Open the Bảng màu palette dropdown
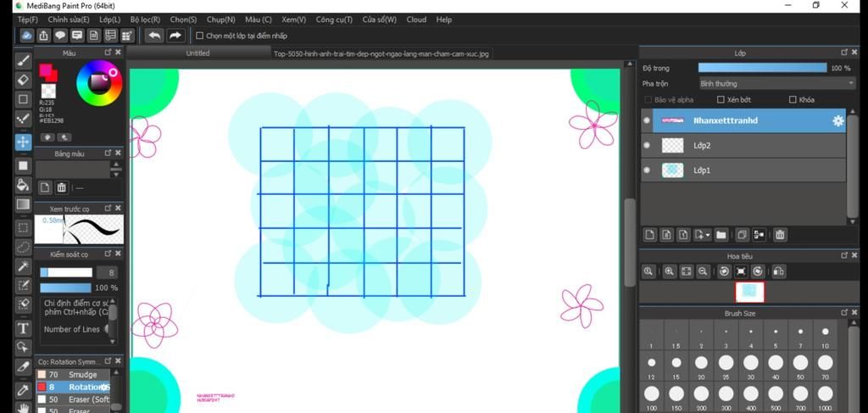The image size is (868, 413). pos(116,170)
